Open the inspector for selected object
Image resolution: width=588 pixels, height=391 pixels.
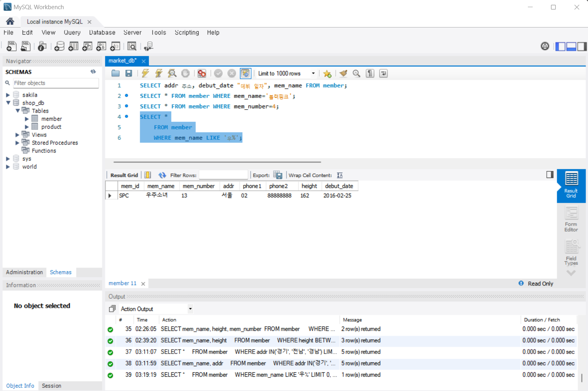(x=42, y=47)
